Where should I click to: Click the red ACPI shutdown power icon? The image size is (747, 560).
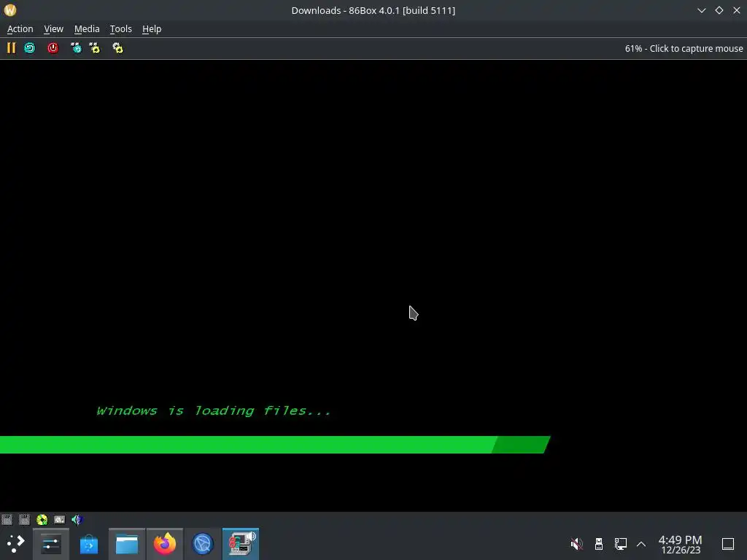pyautogui.click(x=53, y=48)
